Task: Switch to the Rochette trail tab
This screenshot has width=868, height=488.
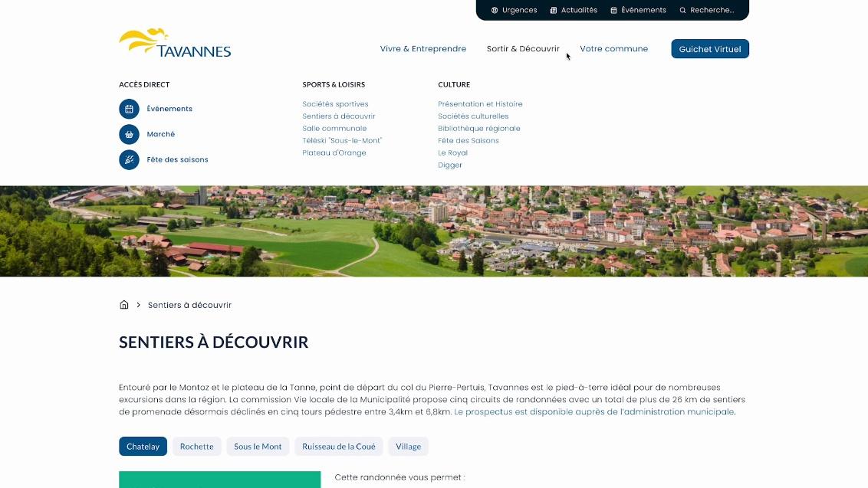Action: [197, 447]
